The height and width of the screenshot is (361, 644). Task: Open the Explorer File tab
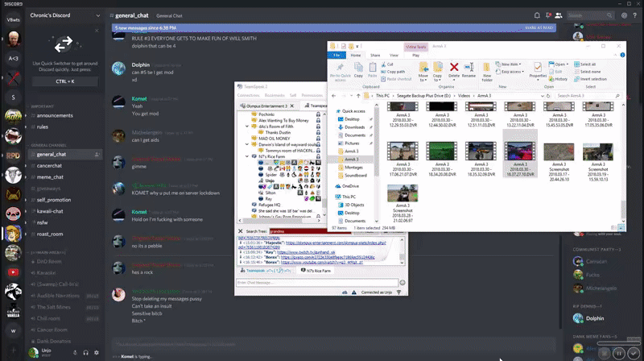336,55
